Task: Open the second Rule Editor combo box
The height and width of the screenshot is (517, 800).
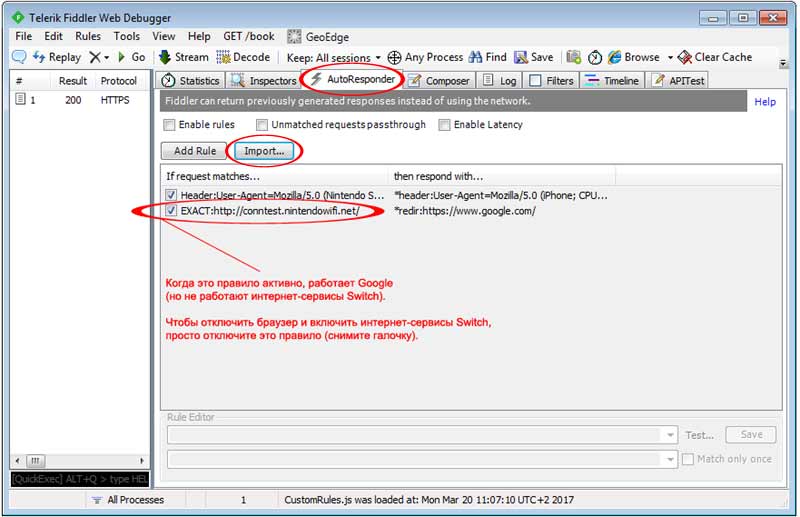Action: [422, 459]
